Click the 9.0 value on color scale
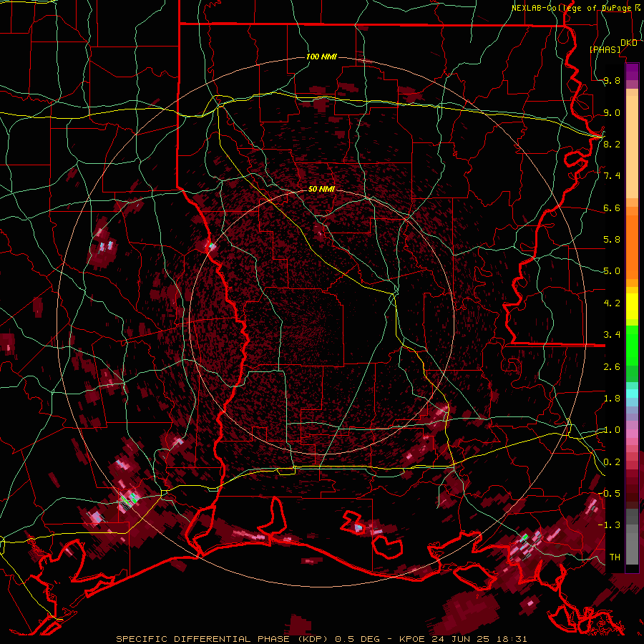 coord(612,112)
